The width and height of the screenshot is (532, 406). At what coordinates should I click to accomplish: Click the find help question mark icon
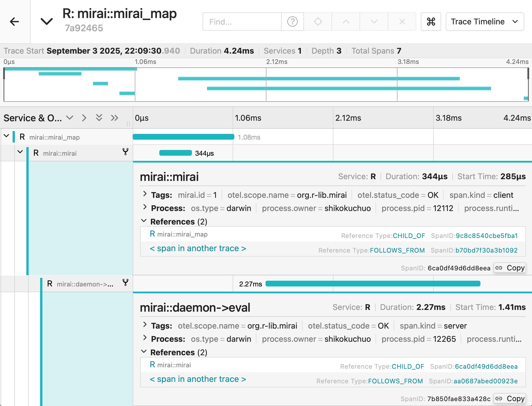292,22
